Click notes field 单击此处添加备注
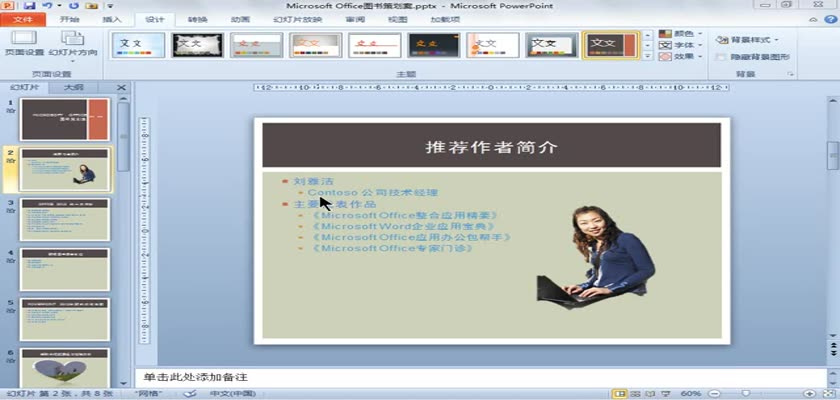Screen dimensions: 840x400 pos(196,378)
